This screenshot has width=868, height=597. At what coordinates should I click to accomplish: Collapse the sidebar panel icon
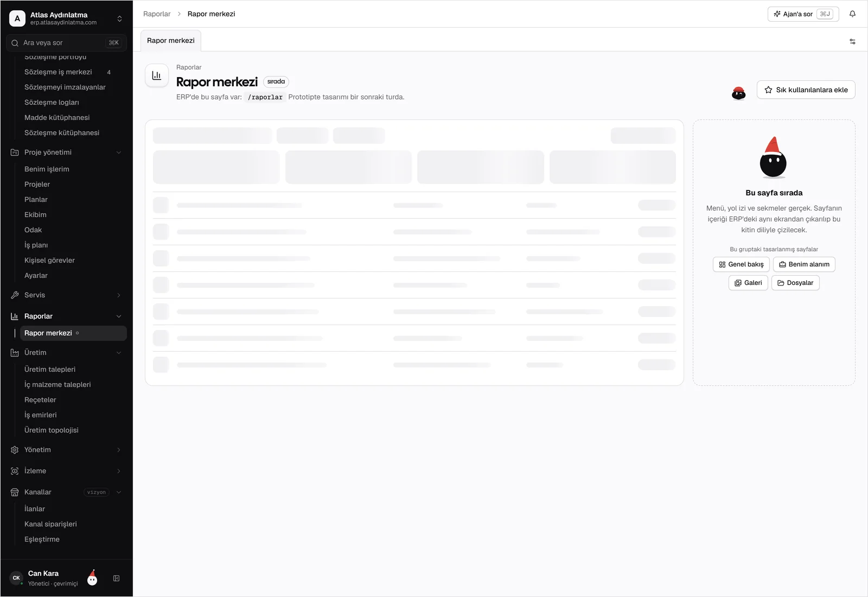coord(116,579)
